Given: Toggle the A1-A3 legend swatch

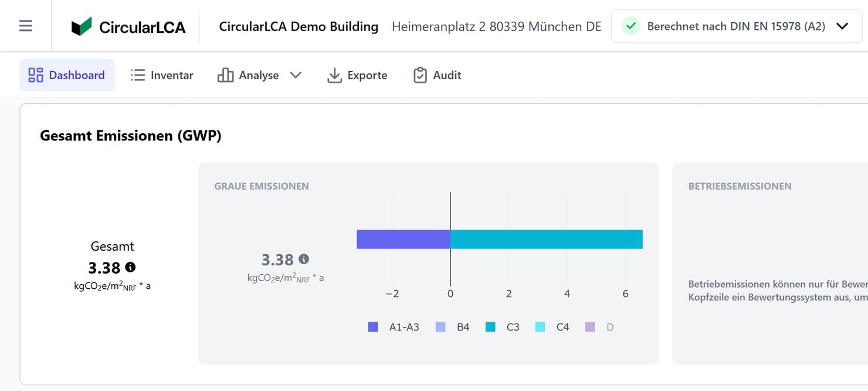Looking at the screenshot, I should [373, 327].
